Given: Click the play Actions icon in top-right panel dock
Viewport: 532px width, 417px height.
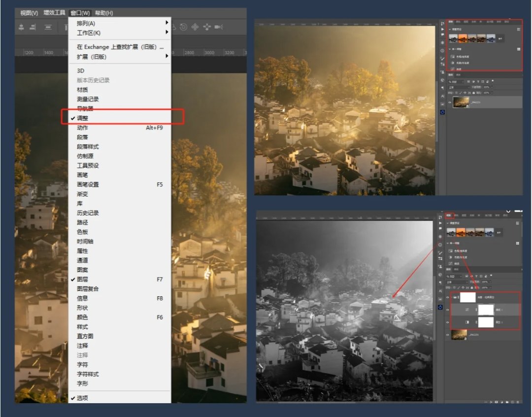Looking at the screenshot, I should (442, 29).
